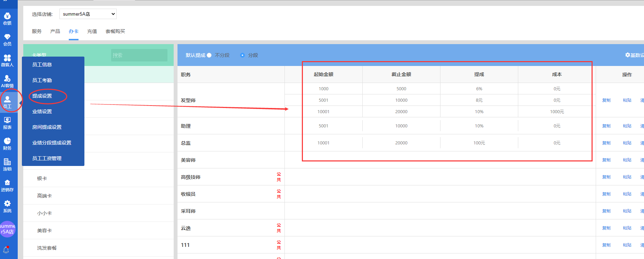Switch to the 产品 tab

[x=55, y=31]
